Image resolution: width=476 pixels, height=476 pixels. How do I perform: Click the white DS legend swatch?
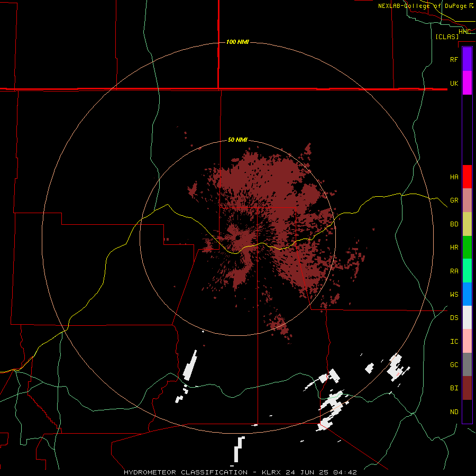[x=467, y=317]
